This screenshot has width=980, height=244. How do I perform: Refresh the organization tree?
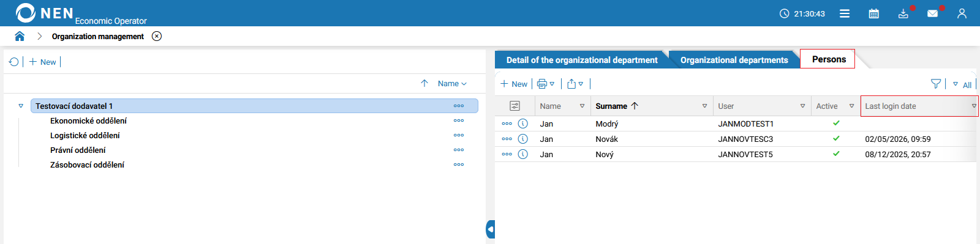coord(13,62)
